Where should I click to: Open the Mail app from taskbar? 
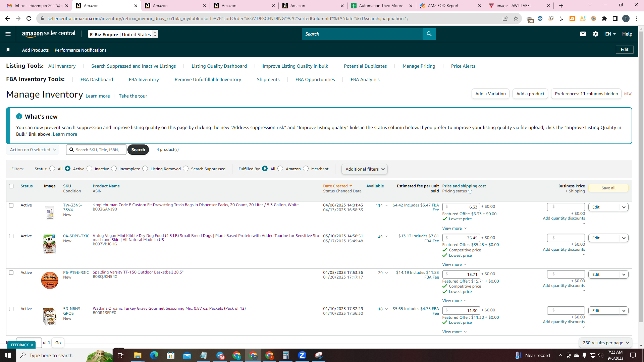point(187,355)
